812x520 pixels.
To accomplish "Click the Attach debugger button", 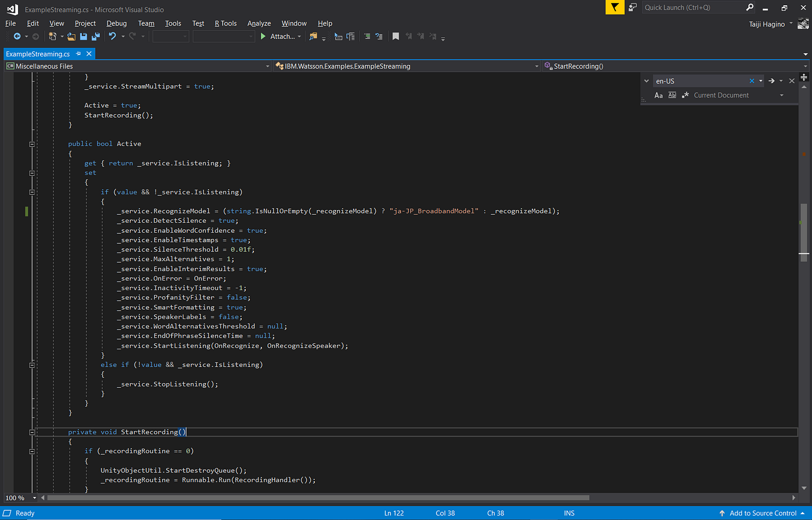I will 280,36.
